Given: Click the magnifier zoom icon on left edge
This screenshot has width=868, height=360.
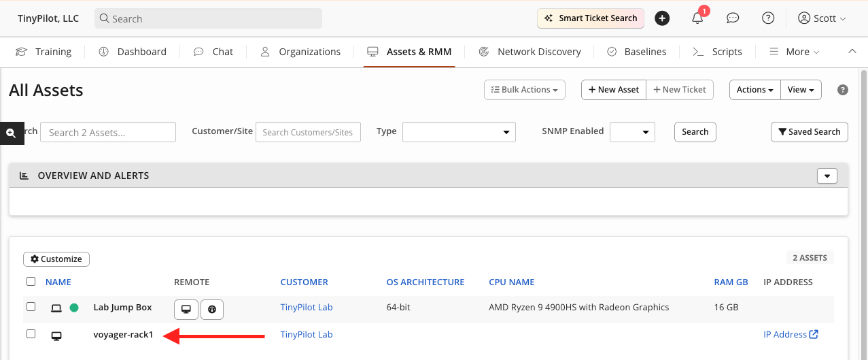Looking at the screenshot, I should pos(11,133).
